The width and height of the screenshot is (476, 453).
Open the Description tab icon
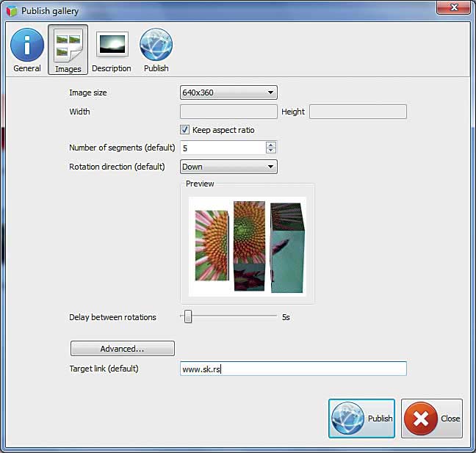[112, 50]
